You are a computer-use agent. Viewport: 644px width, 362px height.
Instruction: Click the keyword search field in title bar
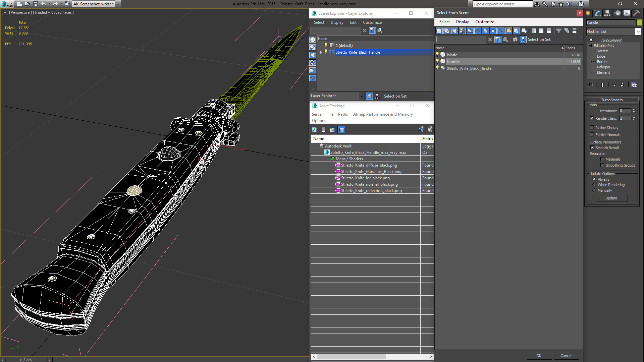coord(502,4)
